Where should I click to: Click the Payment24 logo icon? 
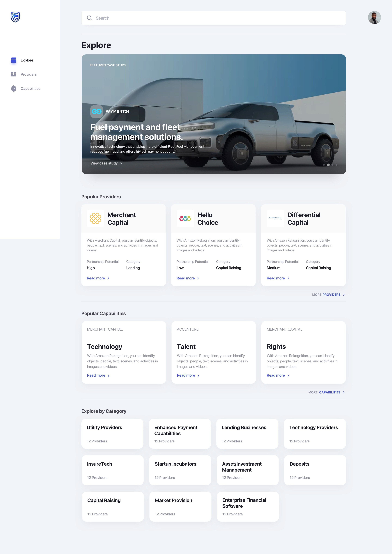pyautogui.click(x=97, y=111)
